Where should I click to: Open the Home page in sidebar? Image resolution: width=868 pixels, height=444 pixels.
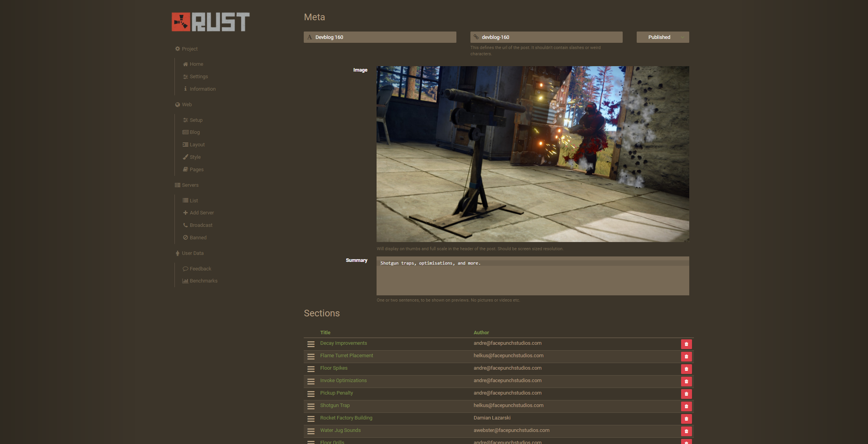[x=193, y=64]
